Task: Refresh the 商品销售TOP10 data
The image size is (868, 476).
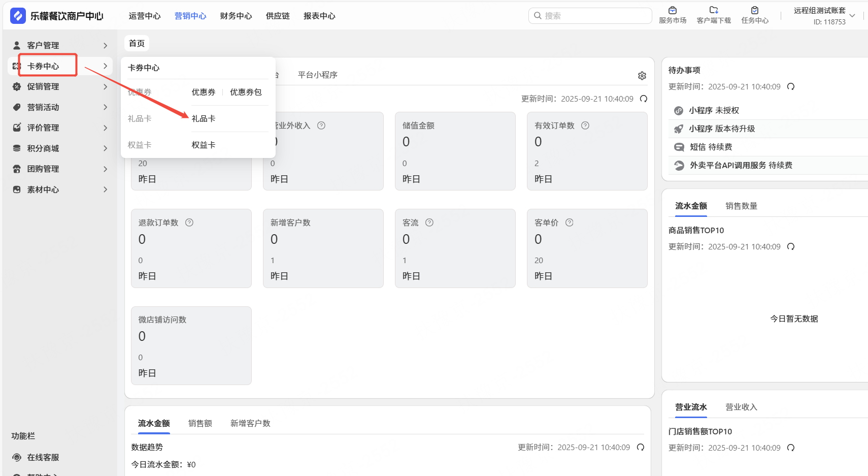Action: pos(791,247)
